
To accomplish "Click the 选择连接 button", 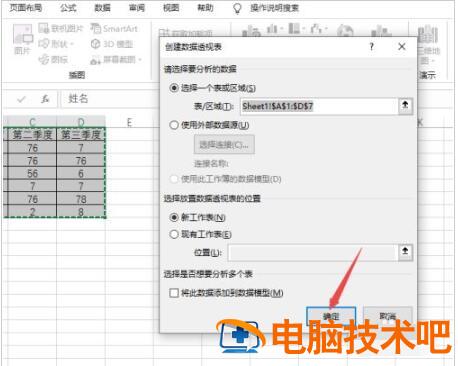I will click(x=224, y=145).
